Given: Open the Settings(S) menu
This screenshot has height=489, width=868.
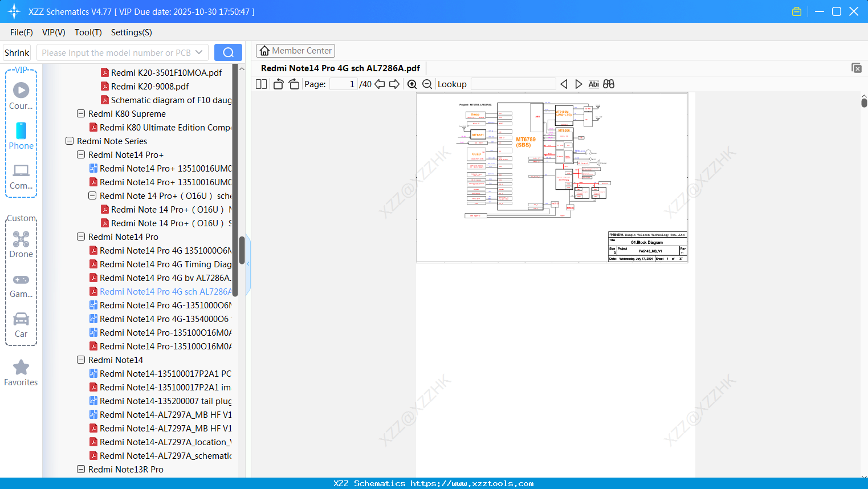Looking at the screenshot, I should point(132,32).
